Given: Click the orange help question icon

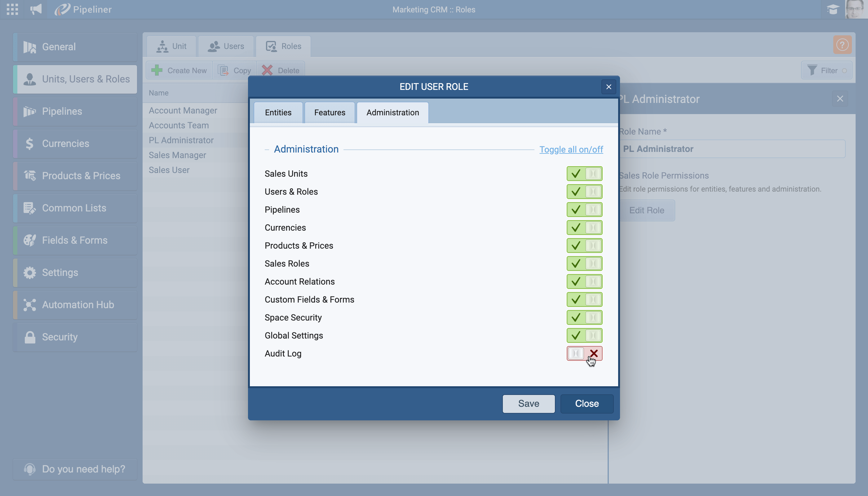Looking at the screenshot, I should 842,45.
